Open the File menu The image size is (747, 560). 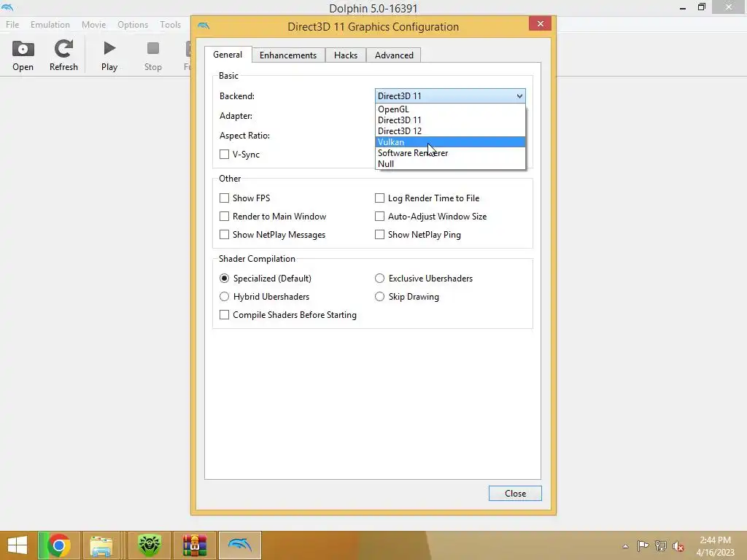(12, 25)
